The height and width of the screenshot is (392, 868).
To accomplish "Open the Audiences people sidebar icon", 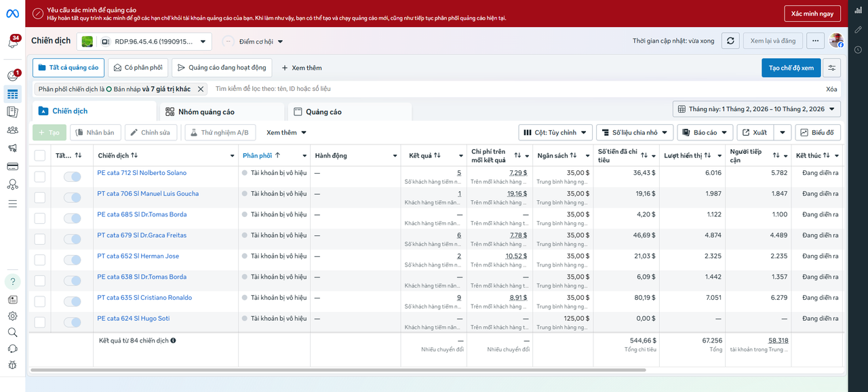I will click(12, 130).
